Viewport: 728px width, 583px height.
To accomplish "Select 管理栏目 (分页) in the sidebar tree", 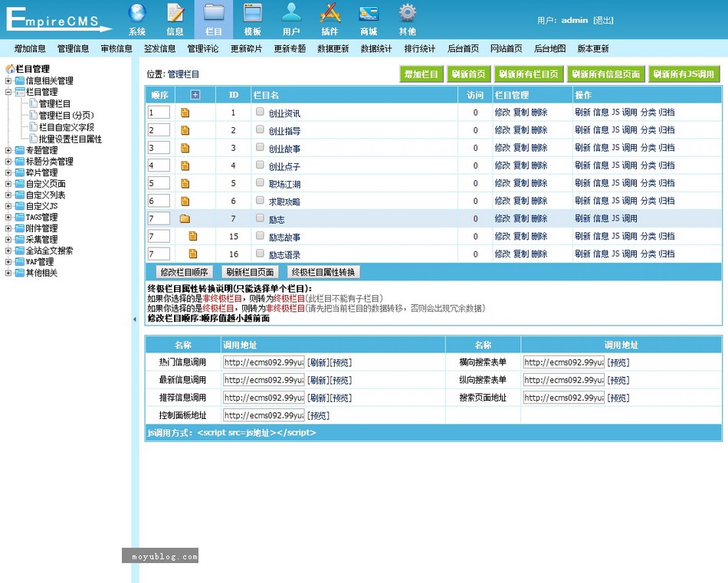I will click(67, 115).
